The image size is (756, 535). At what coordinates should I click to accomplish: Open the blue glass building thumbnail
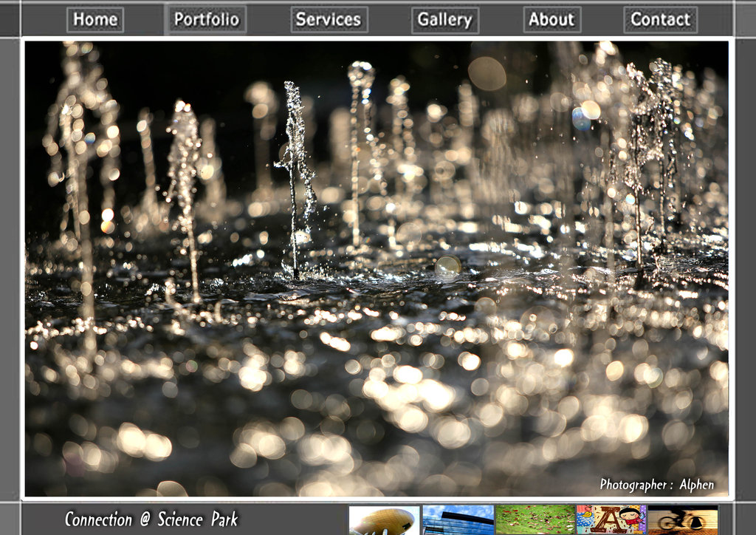tap(458, 520)
